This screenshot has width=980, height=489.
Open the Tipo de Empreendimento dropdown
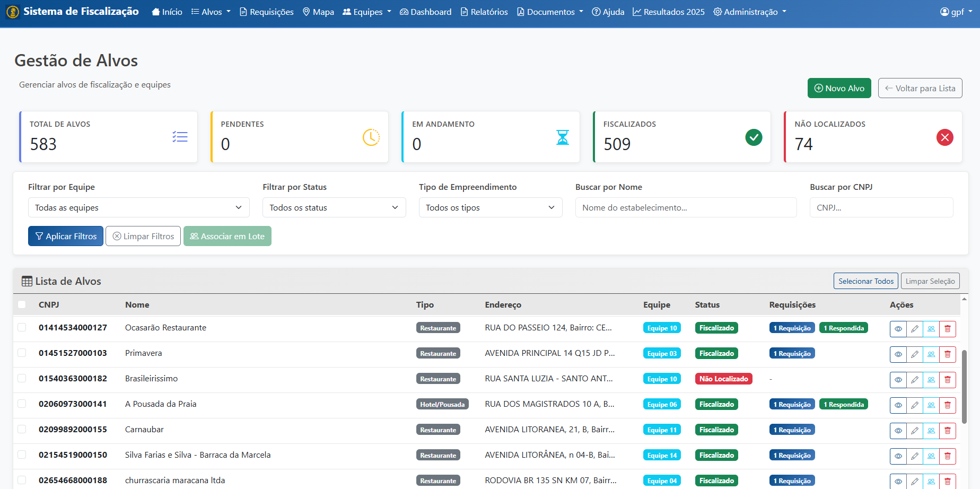tap(490, 207)
